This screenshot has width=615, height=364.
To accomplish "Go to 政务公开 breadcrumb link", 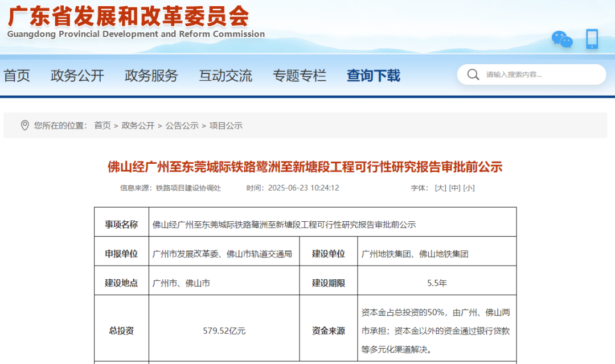I will [x=138, y=125].
